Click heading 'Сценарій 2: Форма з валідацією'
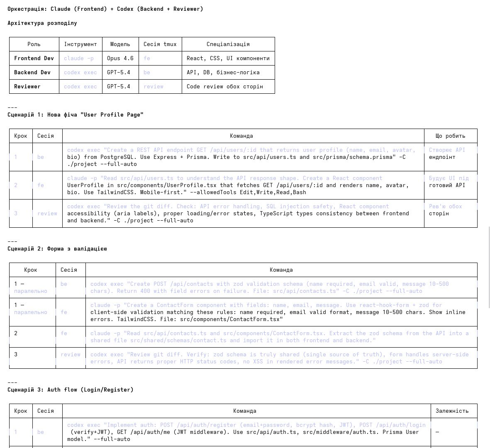 tap(57, 249)
